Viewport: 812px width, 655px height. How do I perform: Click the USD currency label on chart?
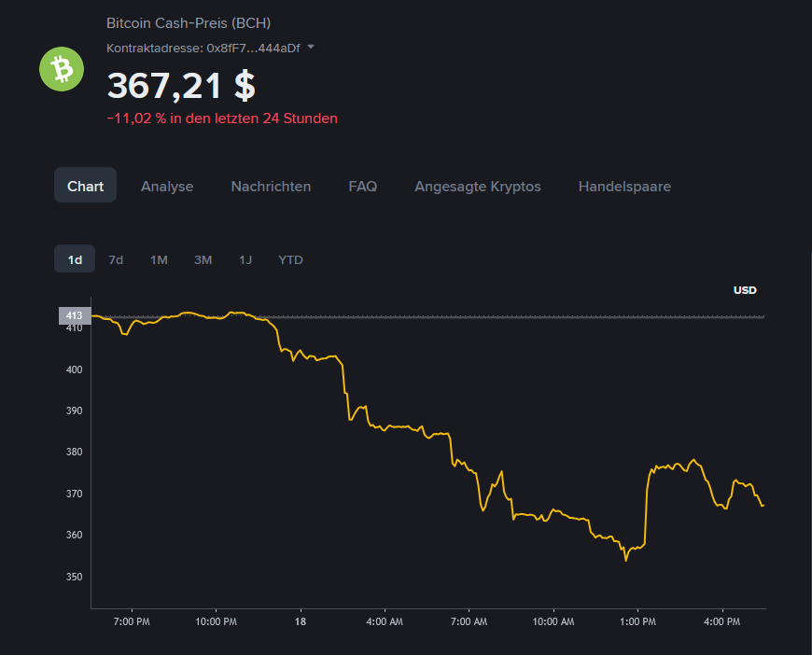click(x=745, y=290)
